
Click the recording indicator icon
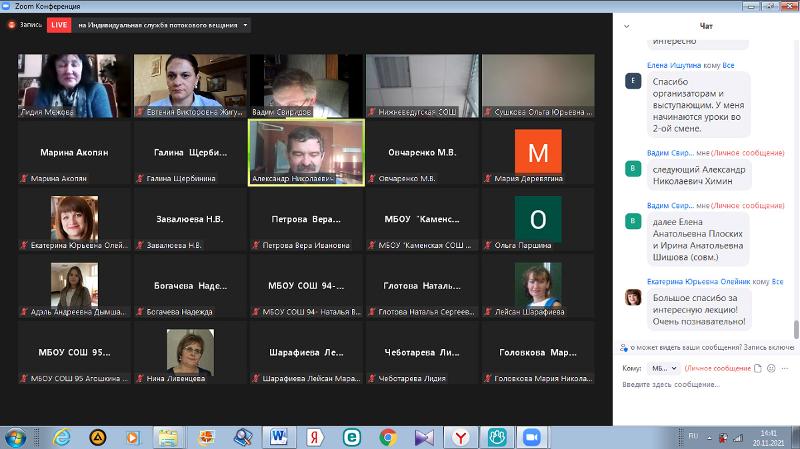12,24
